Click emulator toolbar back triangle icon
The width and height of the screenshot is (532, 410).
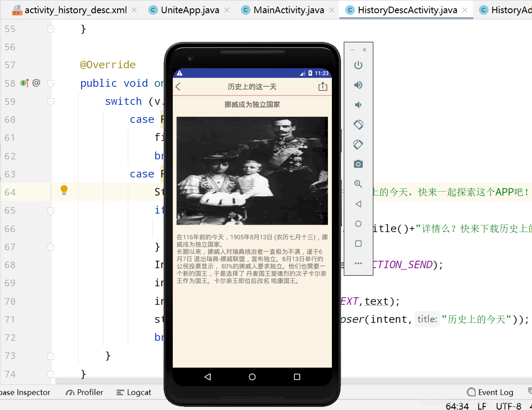coord(358,204)
